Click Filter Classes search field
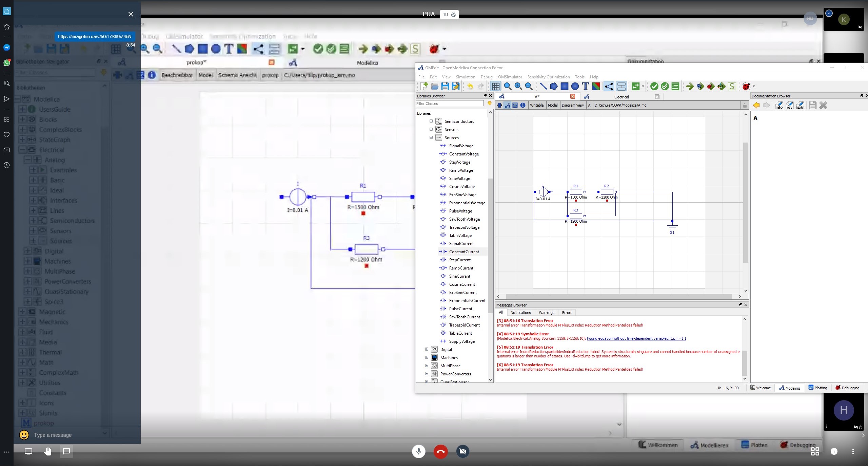Viewport: 868px width, 466px height. [x=450, y=104]
